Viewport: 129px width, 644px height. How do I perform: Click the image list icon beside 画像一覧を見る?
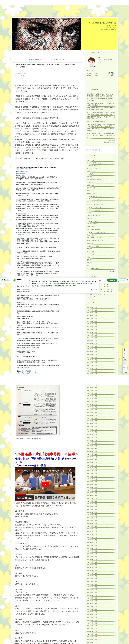[x=105, y=142]
